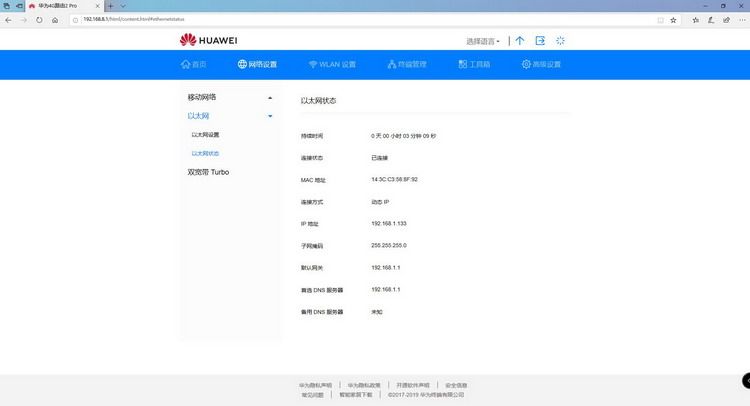This screenshot has width=750, height=406.
Task: Open the Huawei privacy statement footer link
Action: pos(315,385)
